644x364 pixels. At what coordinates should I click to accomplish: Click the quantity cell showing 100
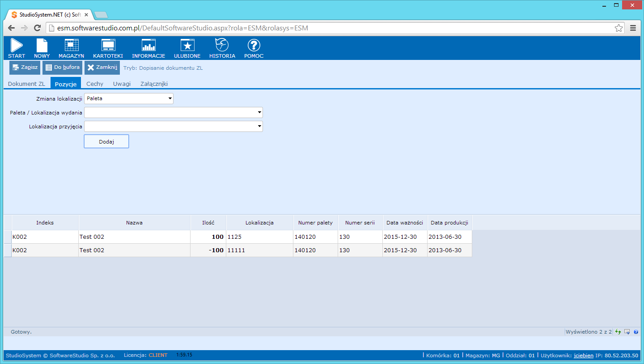(x=208, y=237)
